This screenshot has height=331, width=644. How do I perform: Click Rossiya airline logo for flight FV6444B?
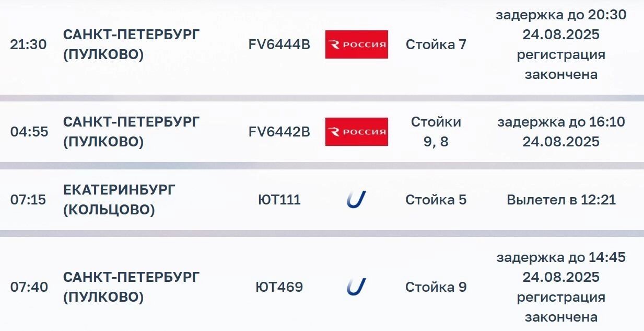coord(356,44)
